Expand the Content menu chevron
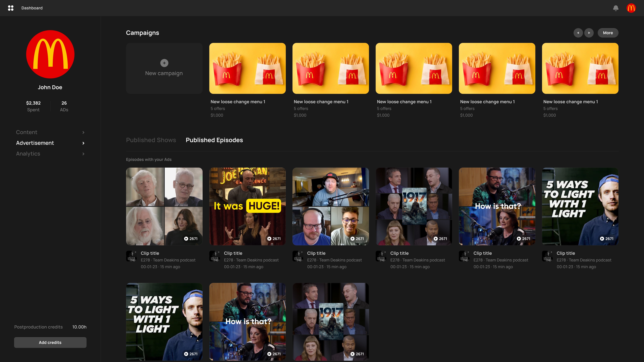The height and width of the screenshot is (362, 644). 84,132
